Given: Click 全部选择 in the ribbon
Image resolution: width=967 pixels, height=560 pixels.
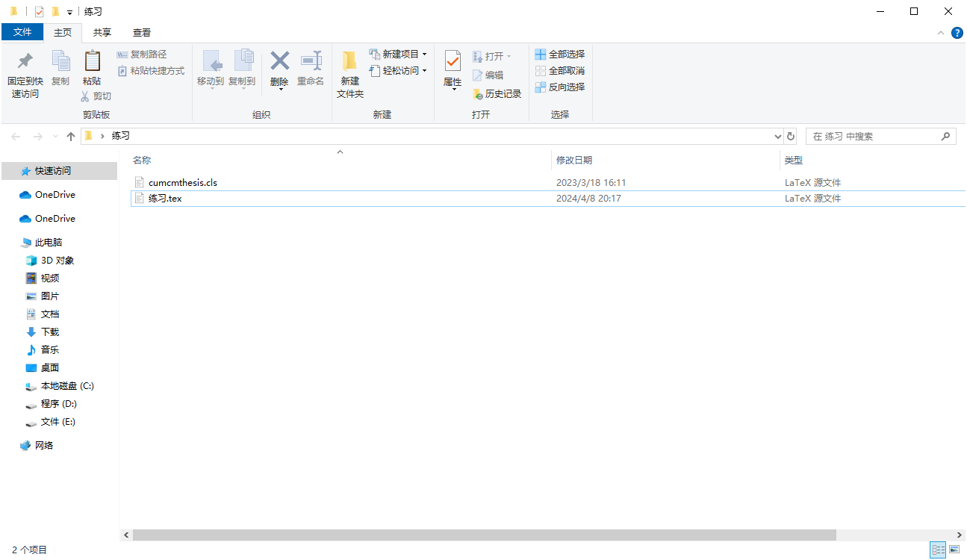Looking at the screenshot, I should pyautogui.click(x=560, y=55).
